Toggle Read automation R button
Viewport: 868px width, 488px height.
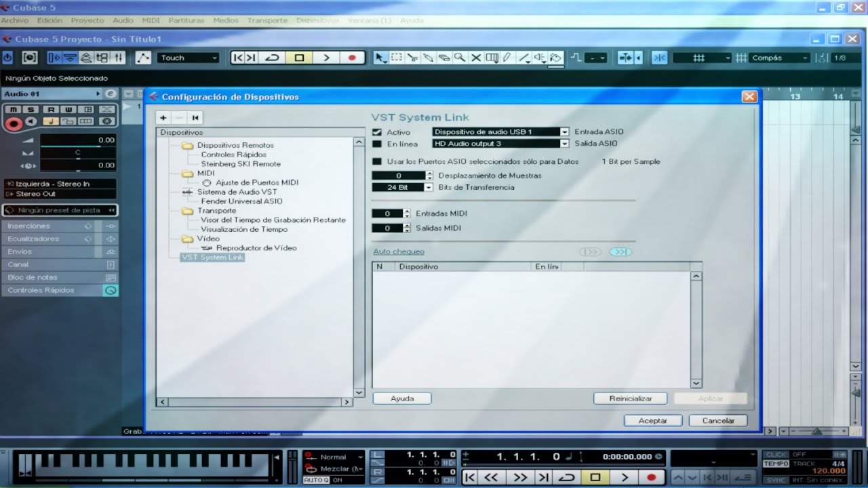[52, 109]
